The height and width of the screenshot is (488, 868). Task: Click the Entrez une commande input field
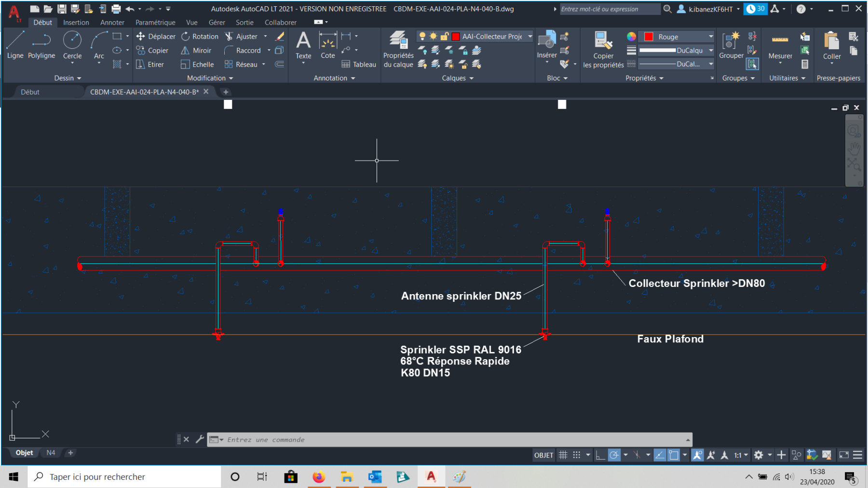[x=448, y=440]
